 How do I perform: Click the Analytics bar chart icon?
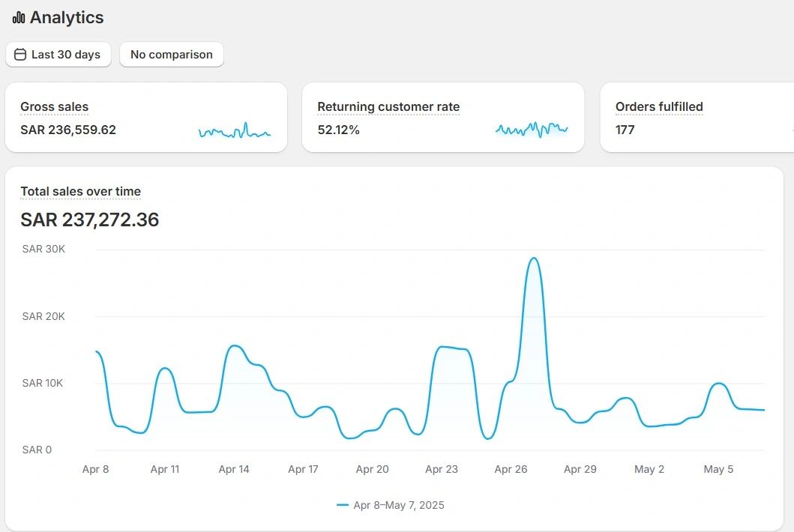click(19, 18)
